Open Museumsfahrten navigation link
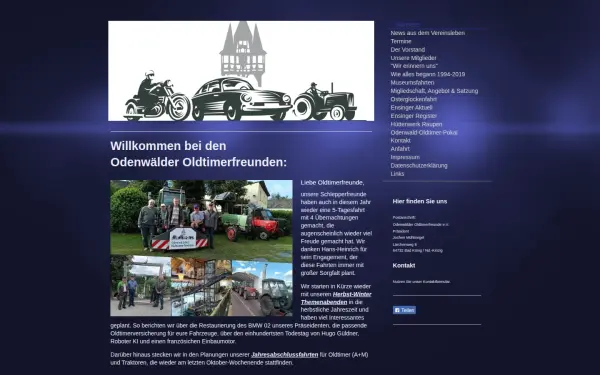Image resolution: width=600 pixels, height=375 pixels. (x=412, y=83)
